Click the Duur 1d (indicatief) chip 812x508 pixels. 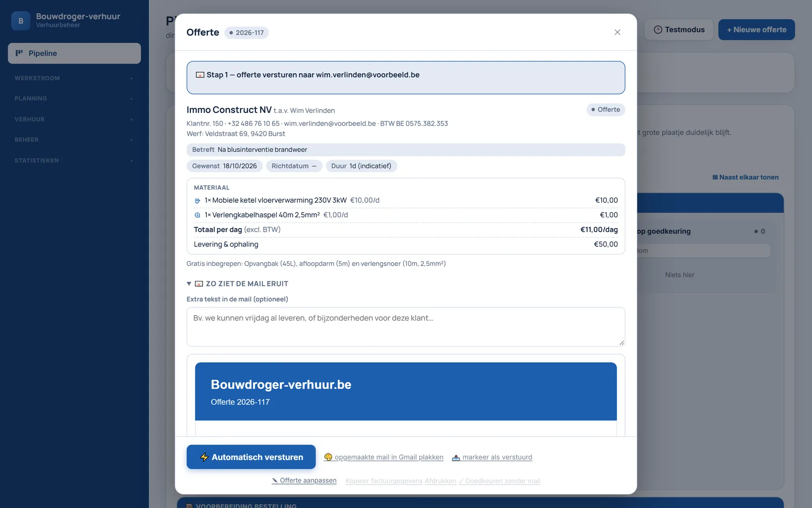click(x=361, y=166)
